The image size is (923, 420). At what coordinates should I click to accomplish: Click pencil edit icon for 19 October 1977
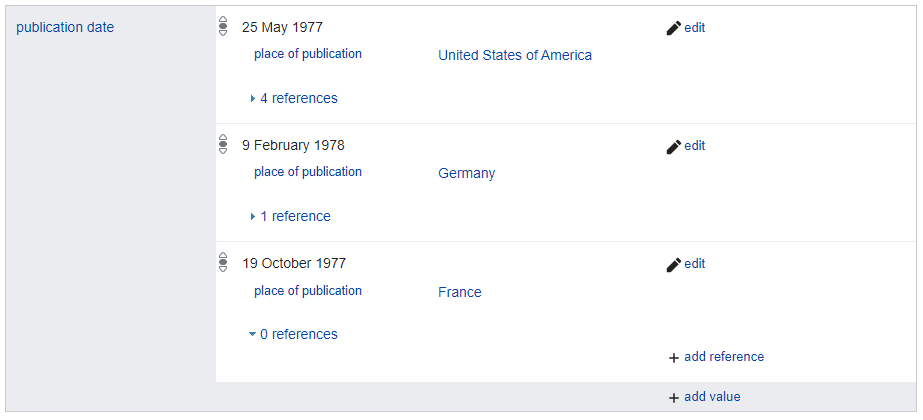(674, 264)
